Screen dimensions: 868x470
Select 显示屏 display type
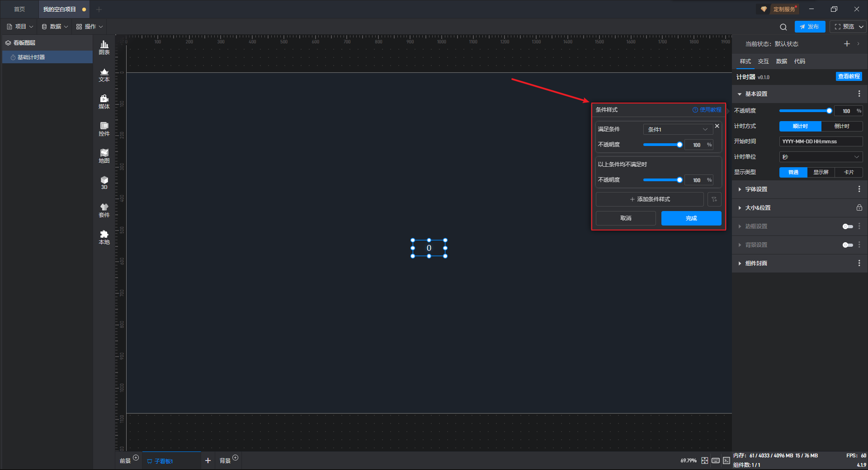(821, 173)
